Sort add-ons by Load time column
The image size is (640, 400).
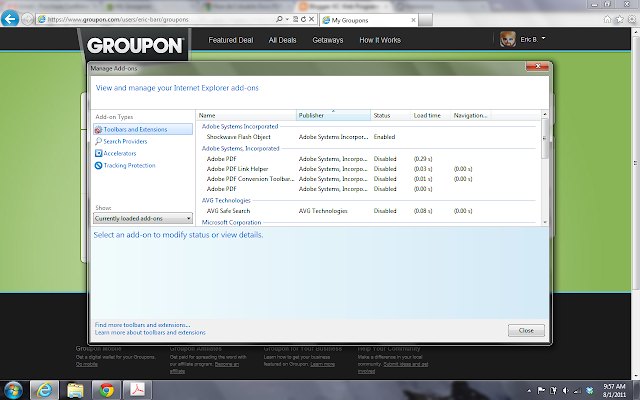pyautogui.click(x=430, y=116)
